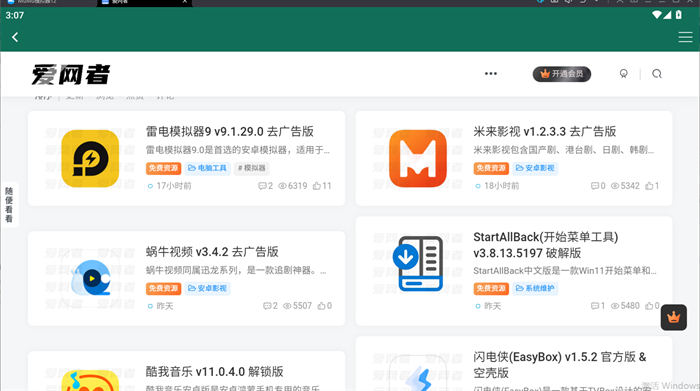
Task: Click the 雷电模拟器9 description text
Action: 238,150
